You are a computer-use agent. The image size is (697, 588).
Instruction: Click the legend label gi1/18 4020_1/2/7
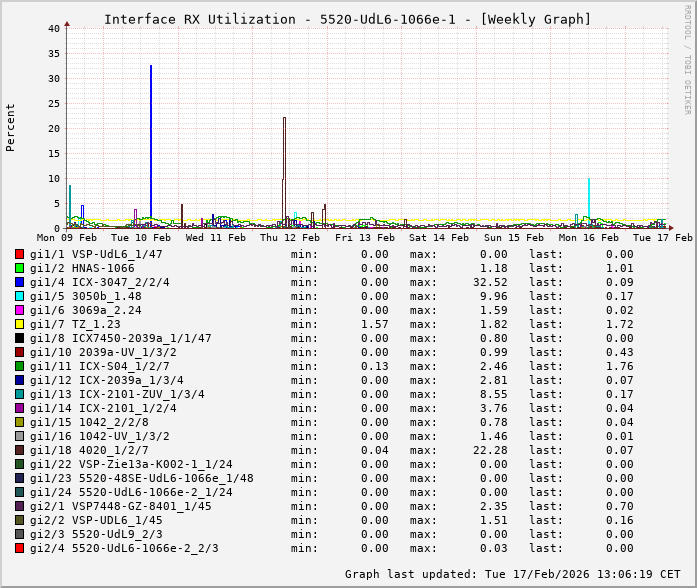coord(89,450)
